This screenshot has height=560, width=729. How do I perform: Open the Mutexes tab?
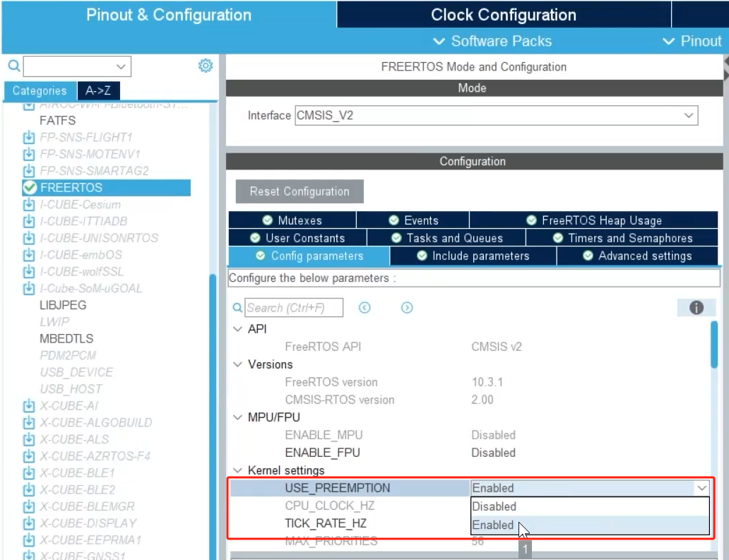click(292, 220)
